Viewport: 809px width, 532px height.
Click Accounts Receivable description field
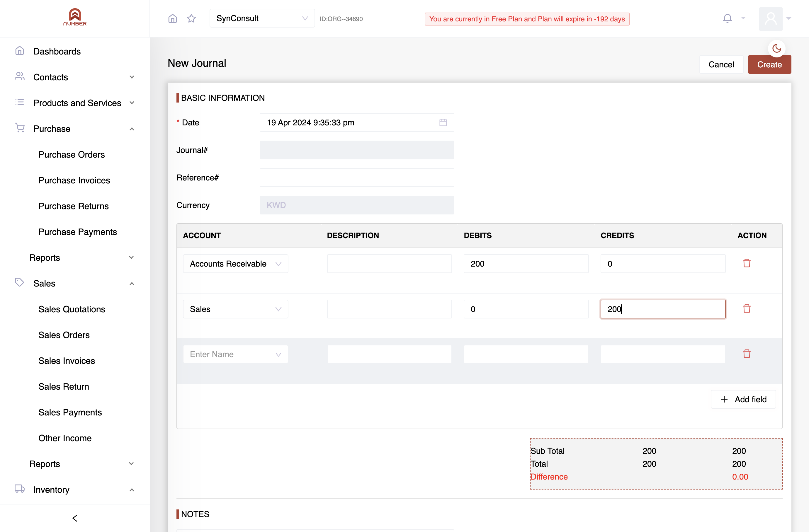(389, 264)
